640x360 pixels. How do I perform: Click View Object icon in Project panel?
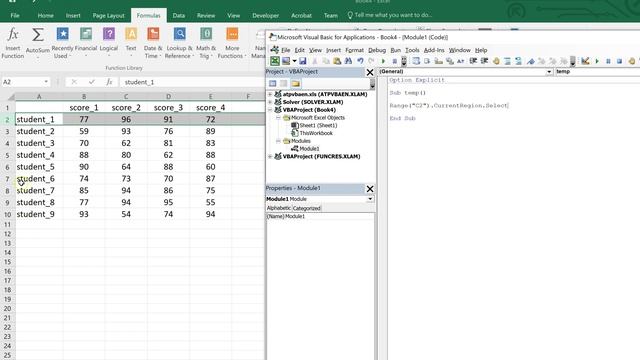tap(283, 83)
